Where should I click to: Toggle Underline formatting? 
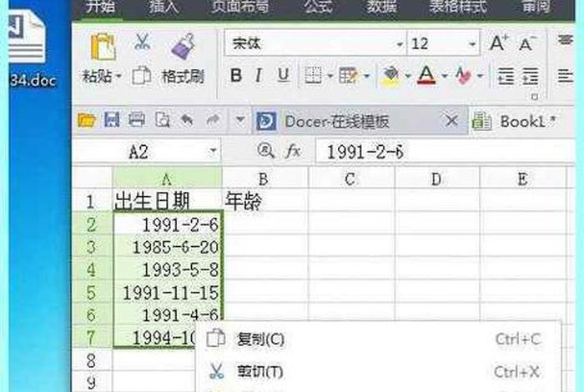click(x=283, y=76)
